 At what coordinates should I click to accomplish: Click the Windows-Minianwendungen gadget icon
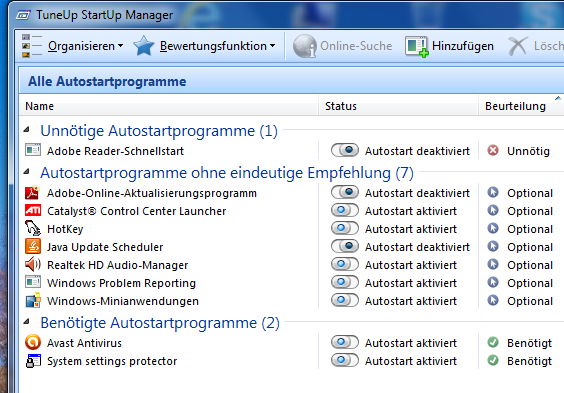(33, 301)
